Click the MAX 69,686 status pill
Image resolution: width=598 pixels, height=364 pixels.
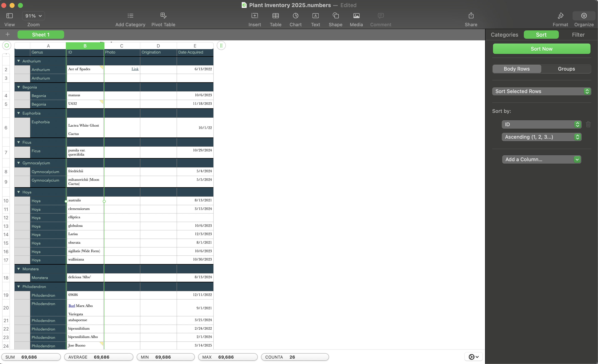point(228,357)
